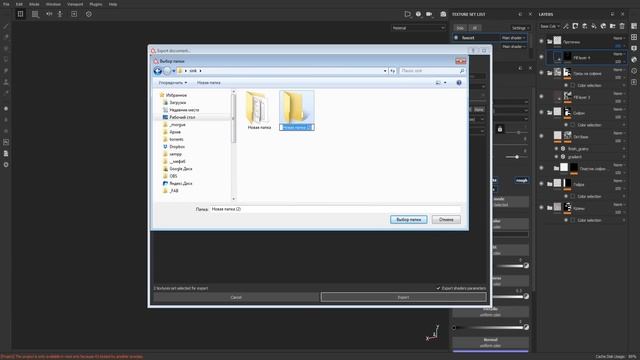
Task: Click the Export button in export dialog
Action: (403, 297)
